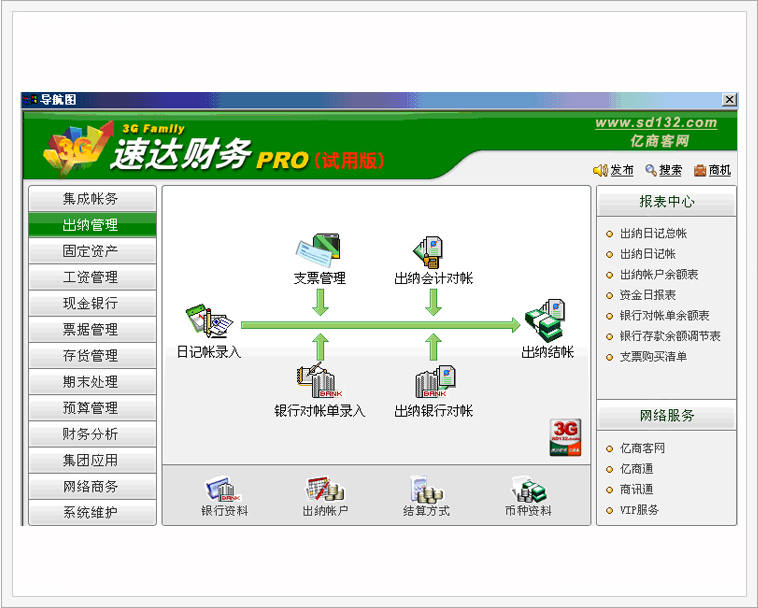This screenshot has height=608, width=758.
Task: Open the 银行资料 bank data icon
Action: pyautogui.click(x=224, y=489)
